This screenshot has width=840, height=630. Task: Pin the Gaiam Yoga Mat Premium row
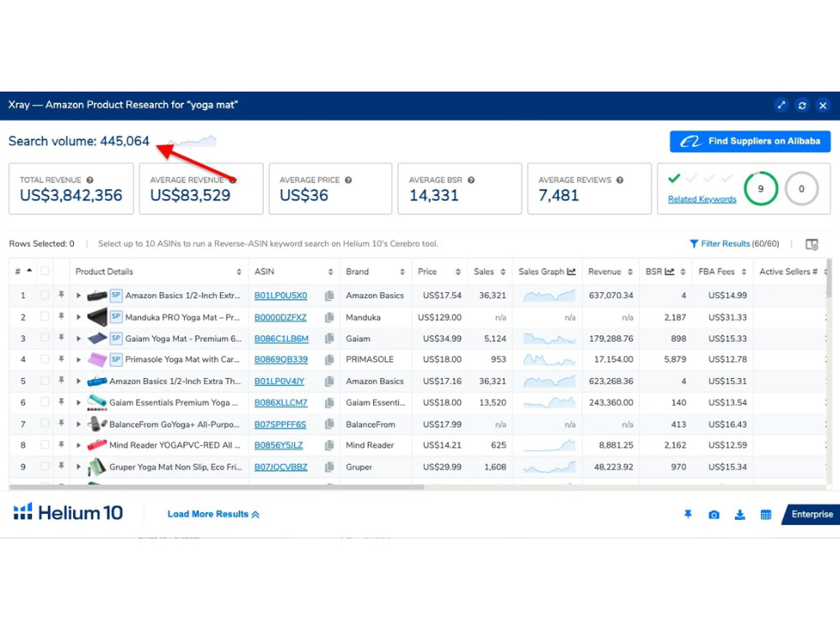tap(61, 338)
